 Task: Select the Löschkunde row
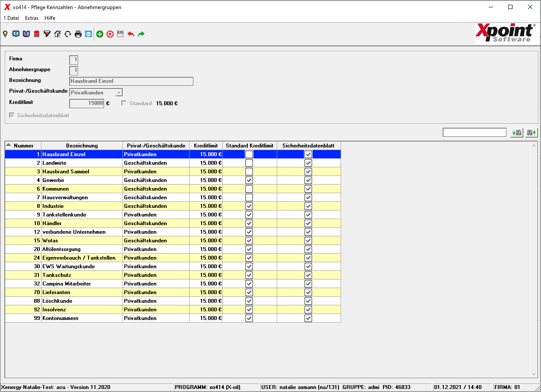[173, 301]
